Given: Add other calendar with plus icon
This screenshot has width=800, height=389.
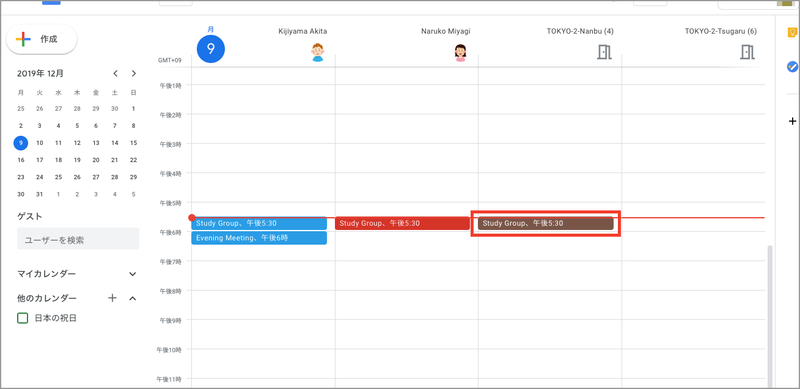Looking at the screenshot, I should tap(112, 298).
